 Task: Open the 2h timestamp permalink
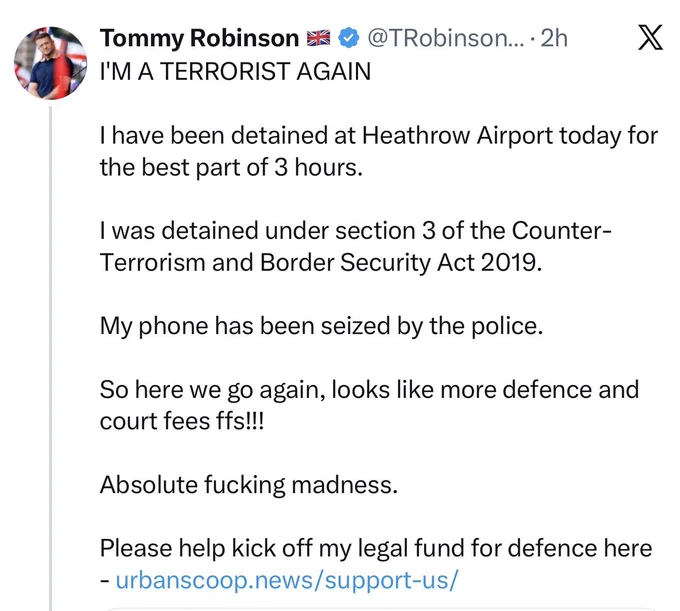tap(554, 38)
